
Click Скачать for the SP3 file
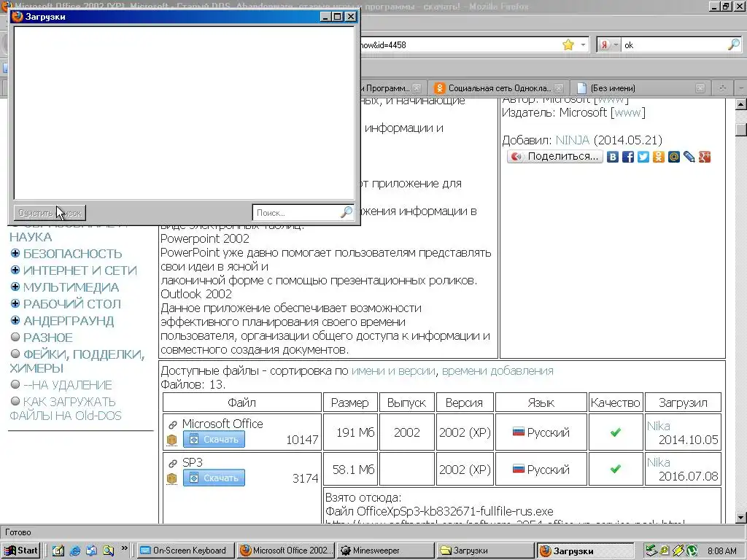[x=214, y=478]
